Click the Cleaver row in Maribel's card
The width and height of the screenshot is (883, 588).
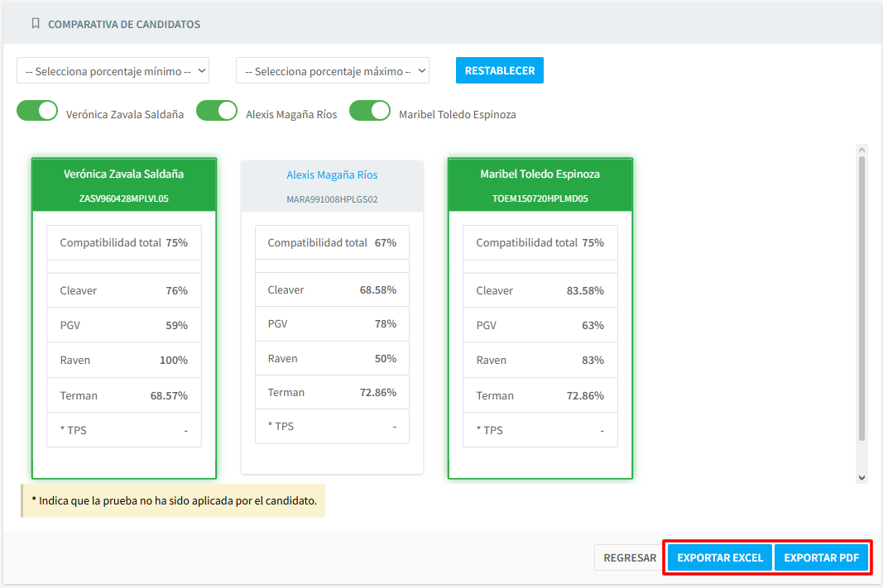point(540,291)
